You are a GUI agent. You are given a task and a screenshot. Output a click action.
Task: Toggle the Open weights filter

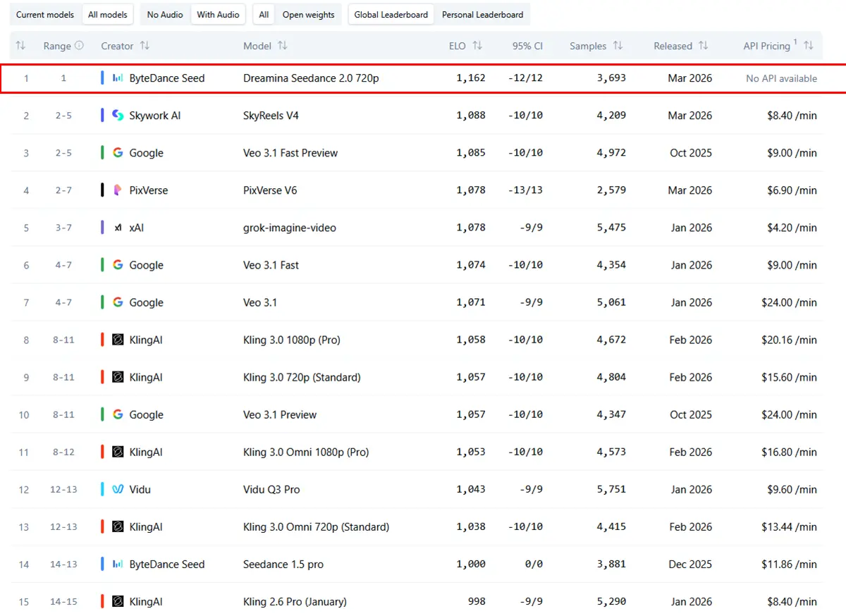308,15
